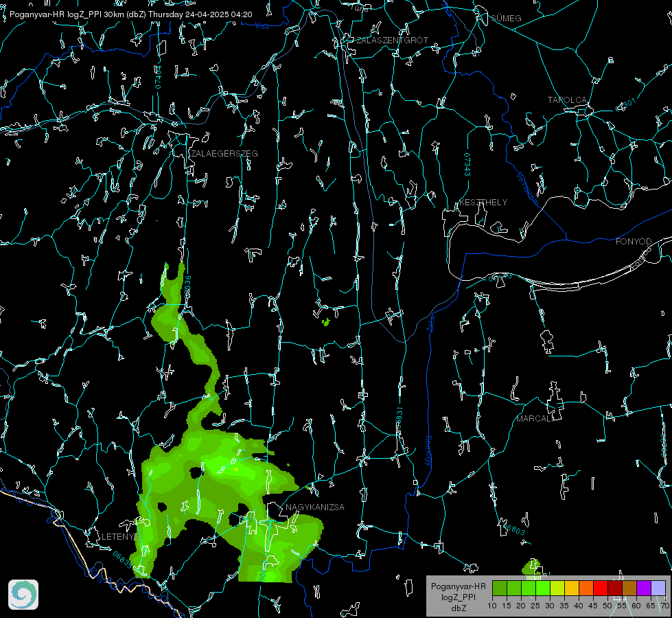672x618 pixels.
Task: Click the dbZ unit label in legend
Action: click(x=458, y=608)
